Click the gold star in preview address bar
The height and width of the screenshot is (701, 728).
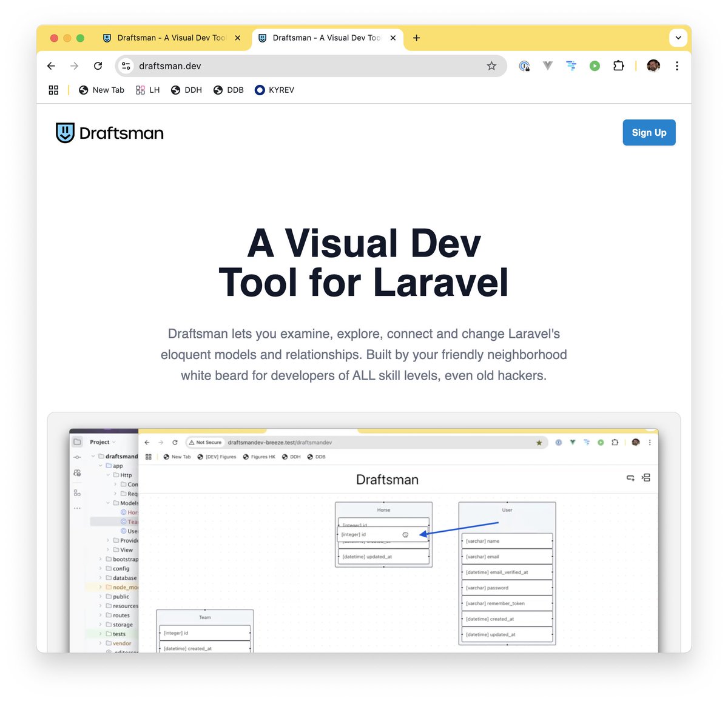tap(539, 443)
